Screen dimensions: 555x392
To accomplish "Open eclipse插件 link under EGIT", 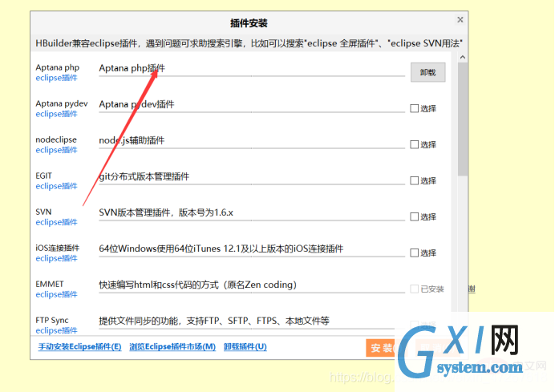I will 56,186.
